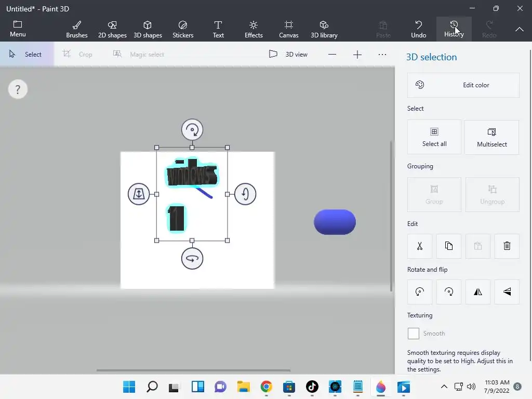Open Google Chrome from taskbar
532x399 pixels.
click(267, 387)
